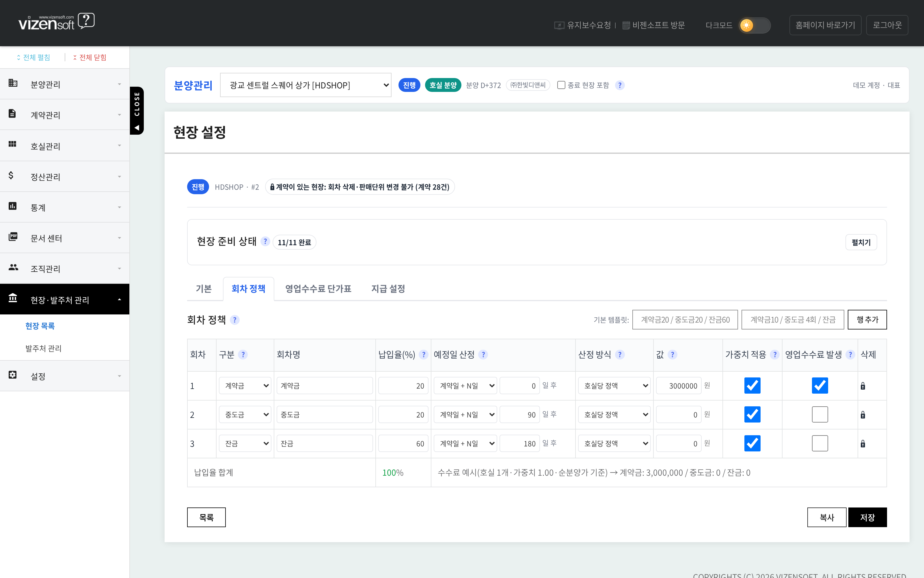Switch to the 지급 설정 tab
The height and width of the screenshot is (578, 924).
click(x=388, y=289)
